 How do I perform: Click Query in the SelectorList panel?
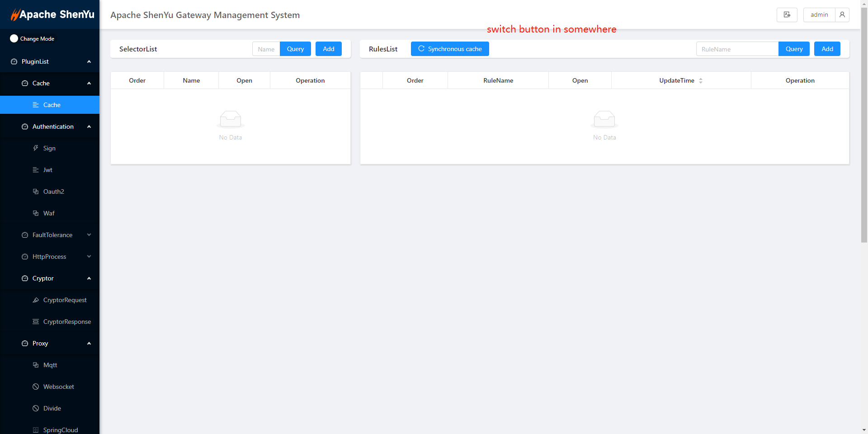pos(295,49)
